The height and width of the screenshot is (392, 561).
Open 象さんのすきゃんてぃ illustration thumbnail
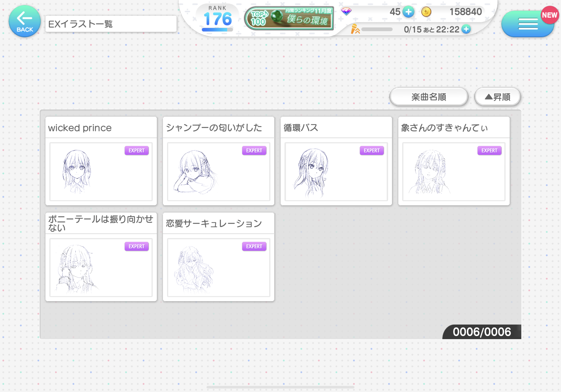[454, 172]
